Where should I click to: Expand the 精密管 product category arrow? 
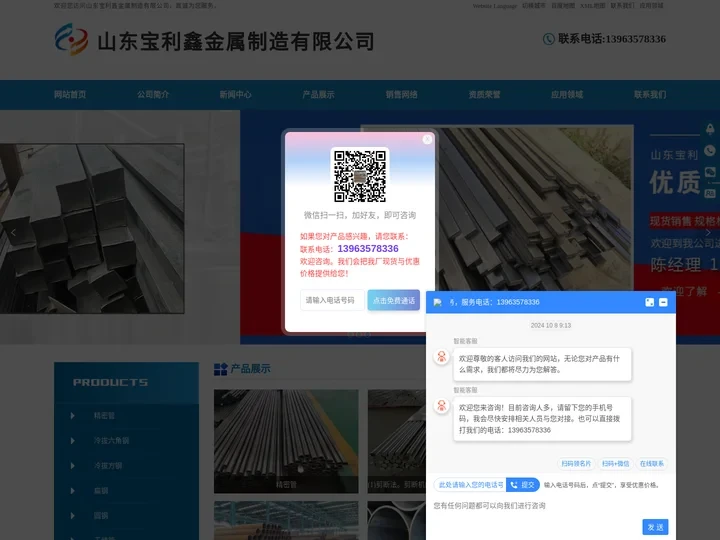coord(73,416)
